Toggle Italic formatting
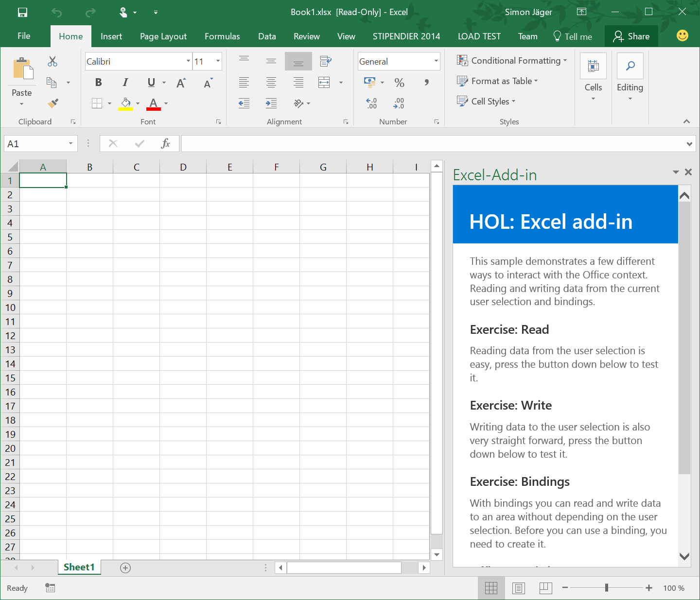700x600 pixels. [125, 83]
